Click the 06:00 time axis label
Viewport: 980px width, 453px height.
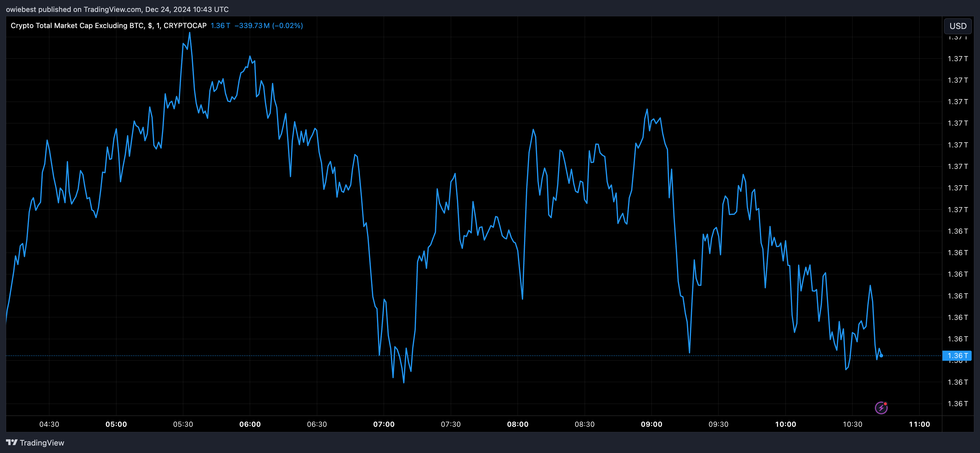pos(250,424)
